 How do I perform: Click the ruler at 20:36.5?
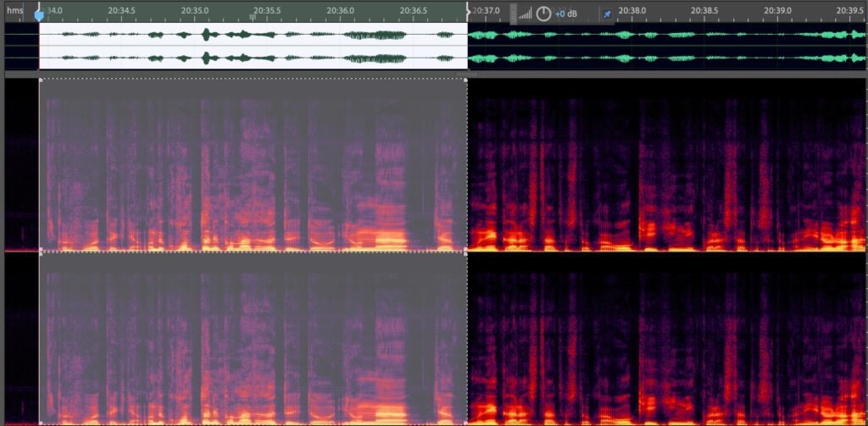(x=414, y=10)
